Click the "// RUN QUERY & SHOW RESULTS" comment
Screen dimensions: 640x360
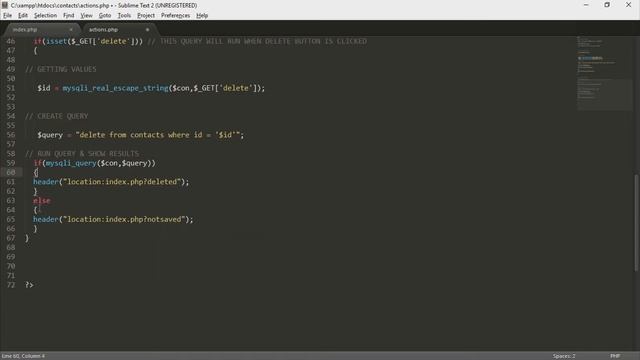(82, 154)
